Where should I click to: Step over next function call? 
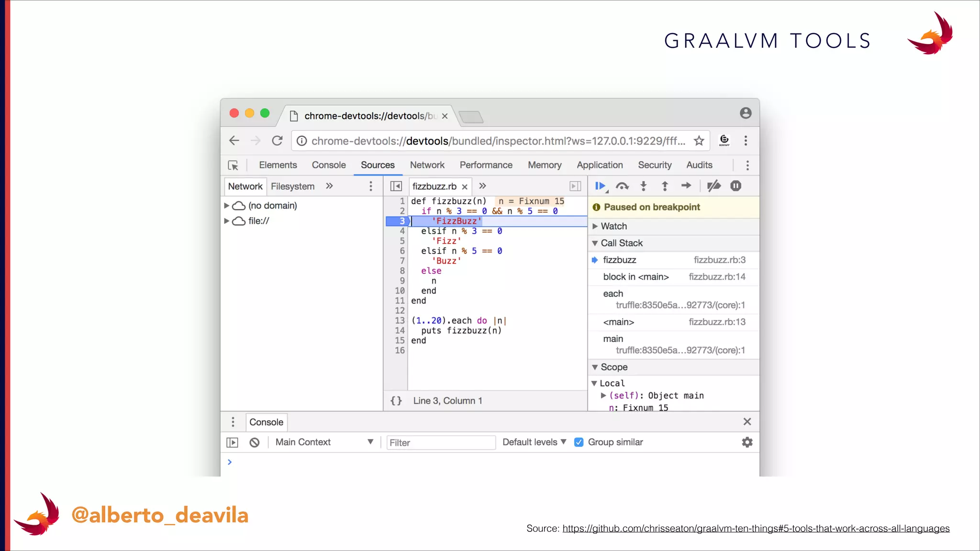click(622, 186)
